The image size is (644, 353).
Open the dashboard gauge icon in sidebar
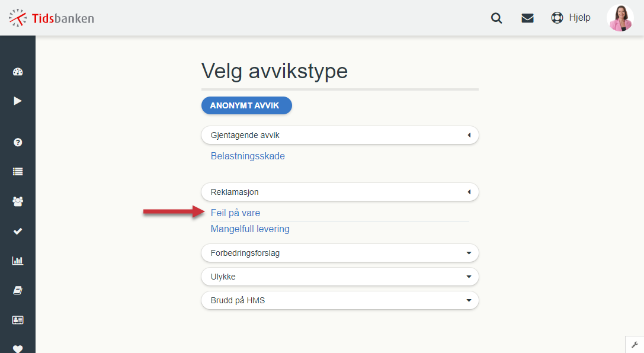[18, 72]
